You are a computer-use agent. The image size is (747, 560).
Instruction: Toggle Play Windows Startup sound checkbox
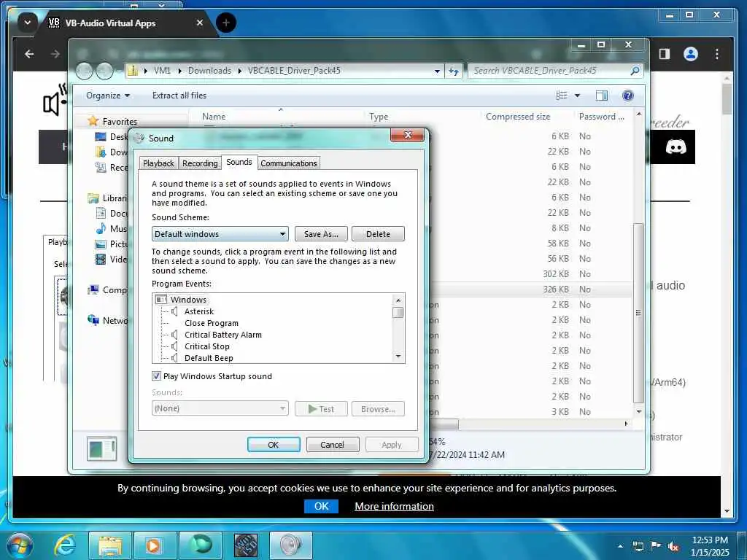[156, 376]
